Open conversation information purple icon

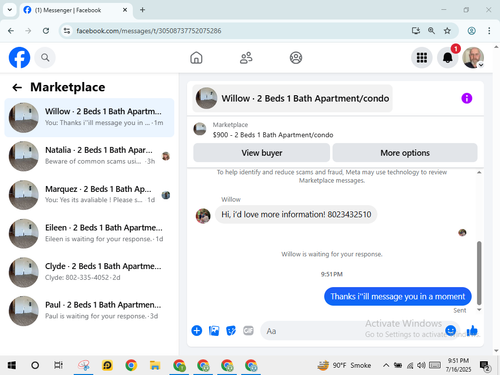[x=467, y=98]
